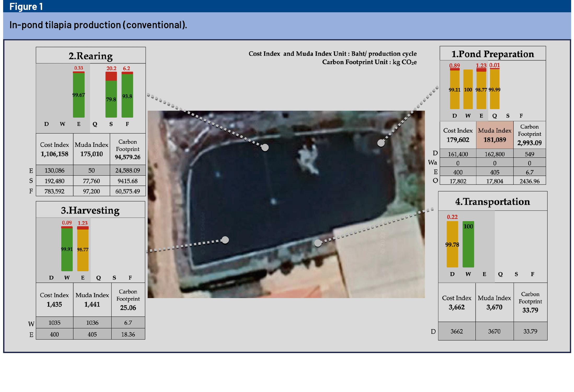The image size is (574, 392).
Task: Click the Rearing Cost Index 1,106,158 cell
Action: [54, 149]
